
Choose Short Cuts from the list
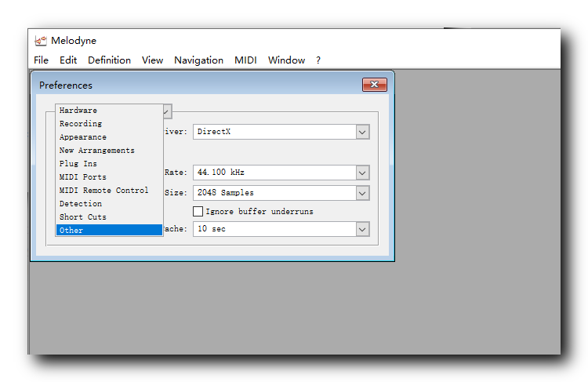tap(109, 217)
